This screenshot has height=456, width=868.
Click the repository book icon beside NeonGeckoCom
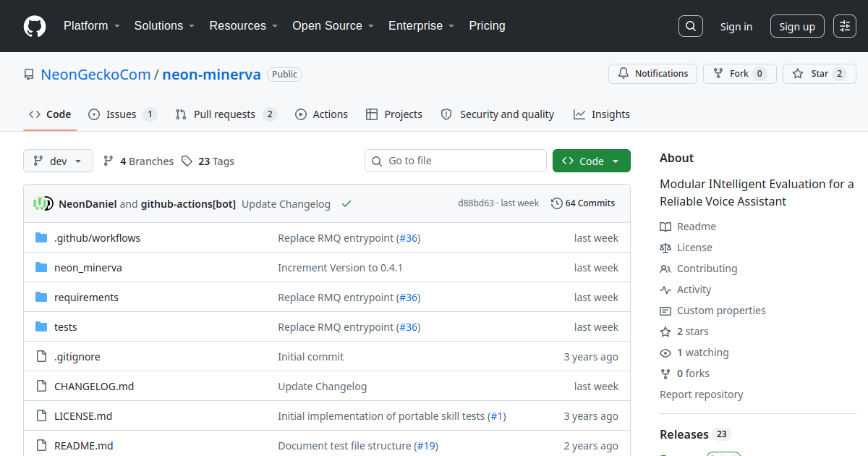click(29, 75)
